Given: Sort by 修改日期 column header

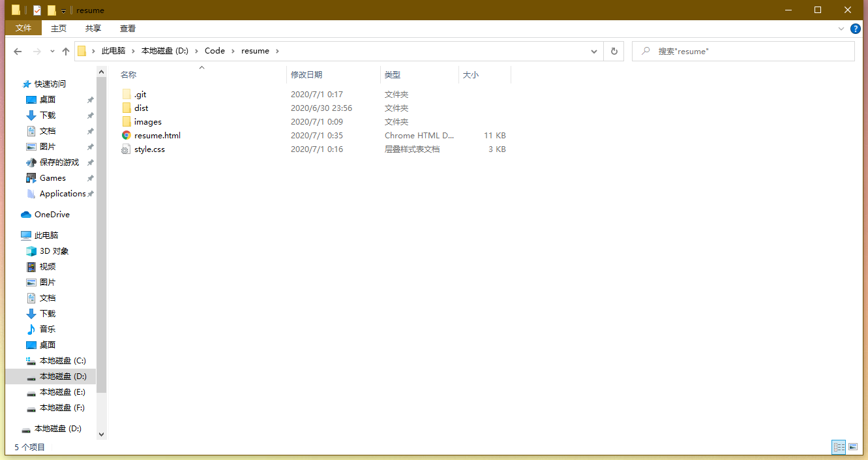Looking at the screenshot, I should coord(307,75).
